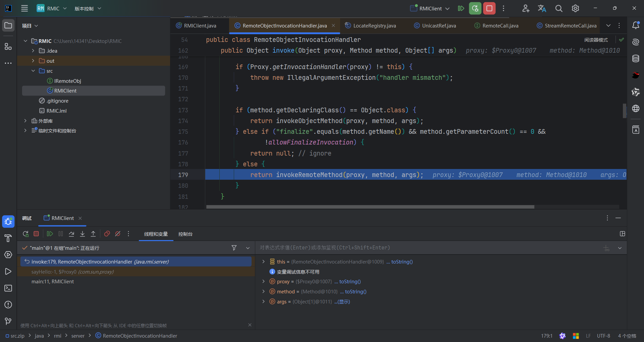
Task: Open the 项目 view dropdown
Action: (x=30, y=26)
